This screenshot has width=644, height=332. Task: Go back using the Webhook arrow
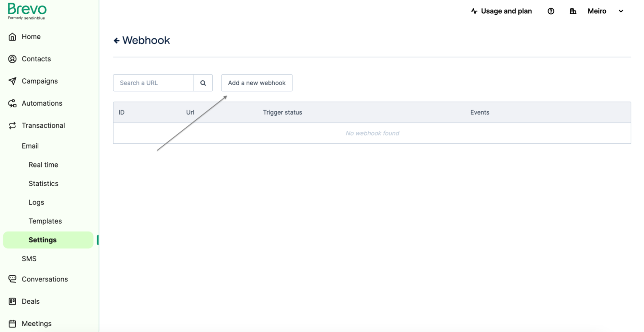[117, 41]
